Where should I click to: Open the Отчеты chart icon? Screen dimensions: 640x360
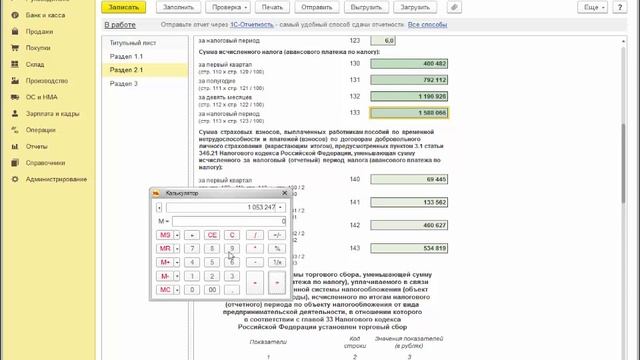point(15,146)
